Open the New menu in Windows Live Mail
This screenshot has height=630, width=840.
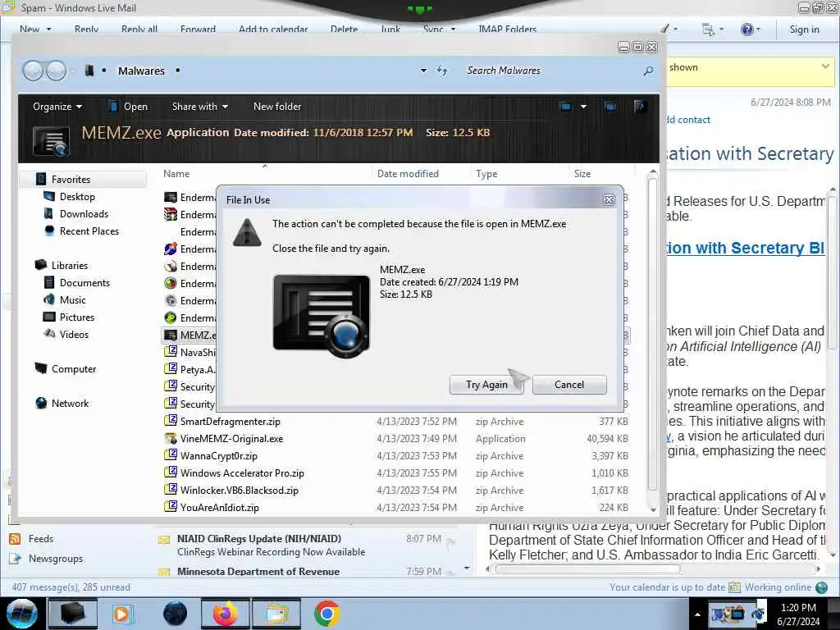[35, 29]
